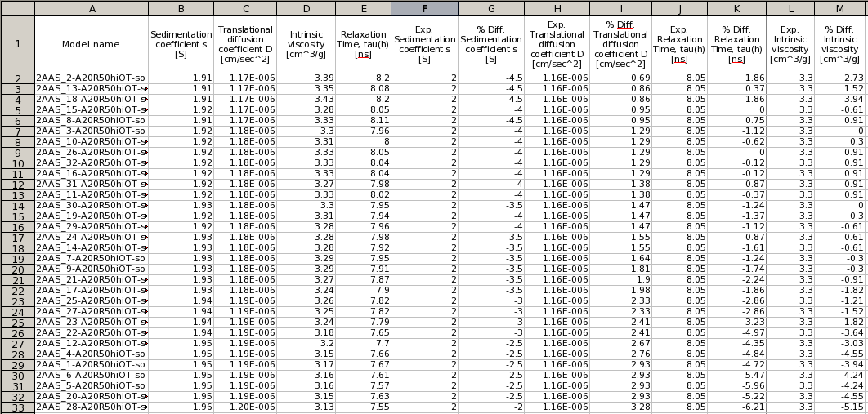
Task: Click cell '2AAS_3-A20R50hiOT-so'
Action: point(92,131)
